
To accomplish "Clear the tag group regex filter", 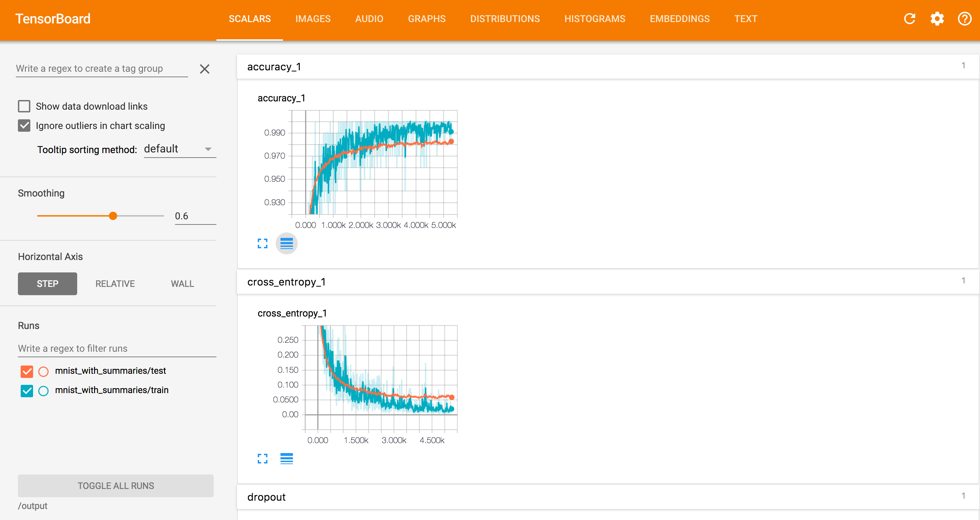I will click(x=205, y=69).
